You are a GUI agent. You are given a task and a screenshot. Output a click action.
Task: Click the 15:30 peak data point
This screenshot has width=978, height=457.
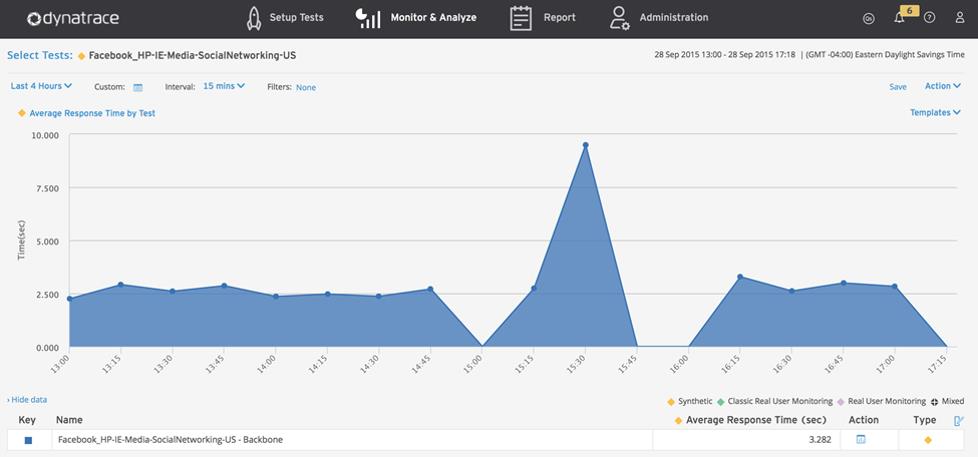click(x=586, y=145)
